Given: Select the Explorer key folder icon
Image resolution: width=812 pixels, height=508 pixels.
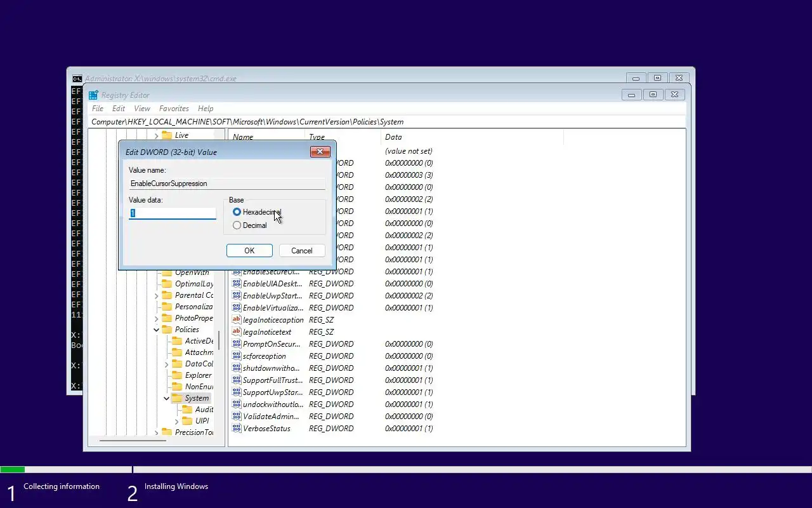Looking at the screenshot, I should click(x=177, y=375).
